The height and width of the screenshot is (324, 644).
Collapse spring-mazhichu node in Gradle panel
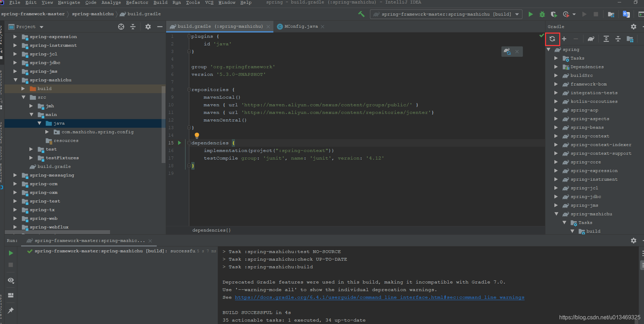click(x=556, y=214)
